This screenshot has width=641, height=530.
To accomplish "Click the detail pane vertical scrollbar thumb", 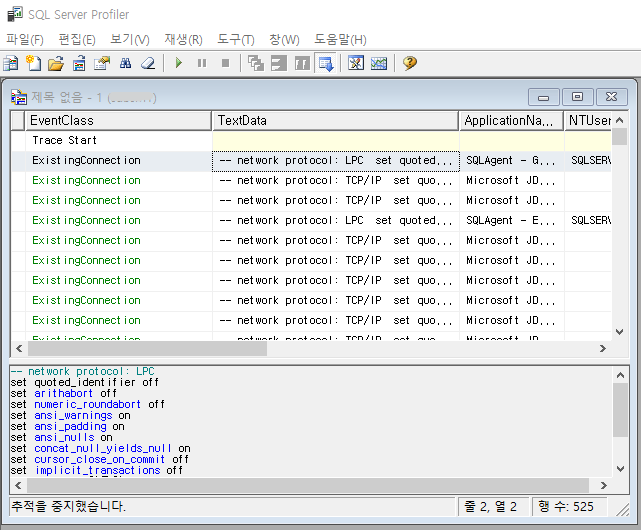I will click(620, 410).
